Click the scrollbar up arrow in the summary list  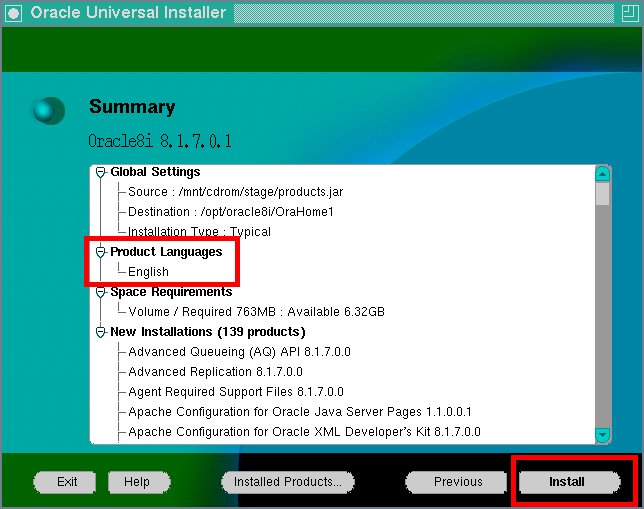pos(603,174)
